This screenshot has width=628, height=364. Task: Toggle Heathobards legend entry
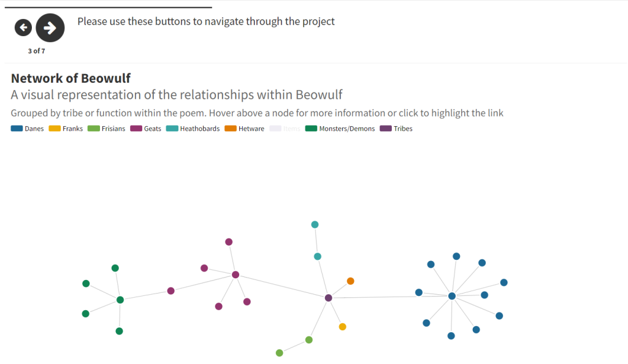click(193, 129)
